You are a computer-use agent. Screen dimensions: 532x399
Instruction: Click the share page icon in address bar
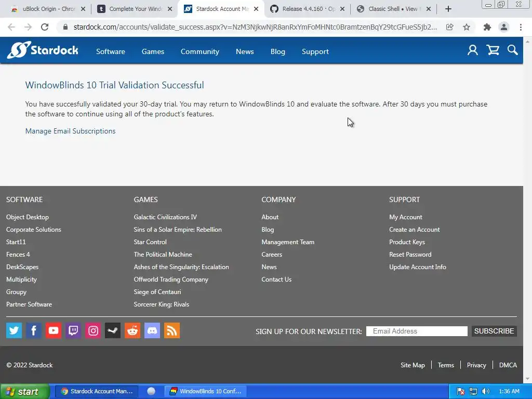450,27
